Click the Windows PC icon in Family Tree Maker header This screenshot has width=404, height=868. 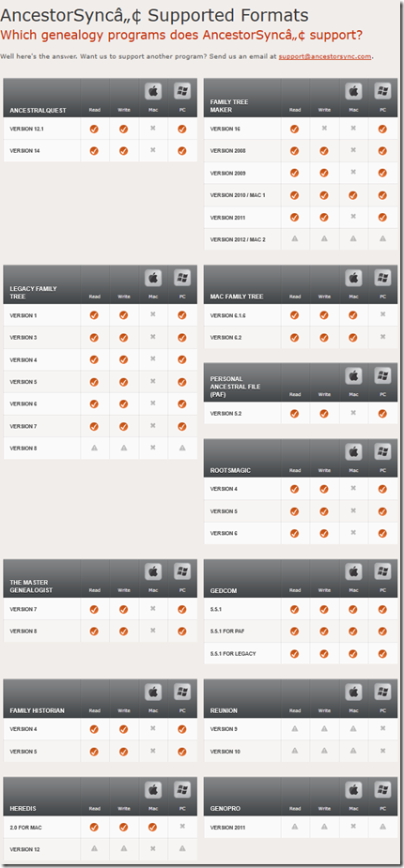[x=382, y=91]
